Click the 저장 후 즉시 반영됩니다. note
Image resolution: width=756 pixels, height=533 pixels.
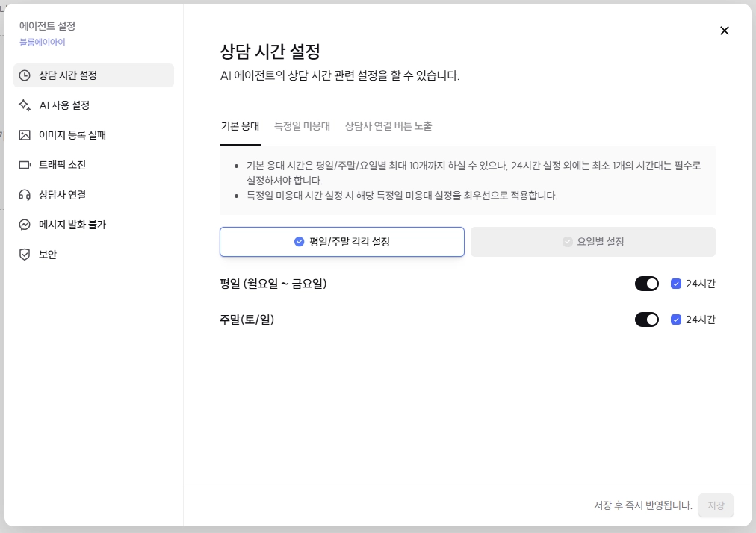click(642, 505)
